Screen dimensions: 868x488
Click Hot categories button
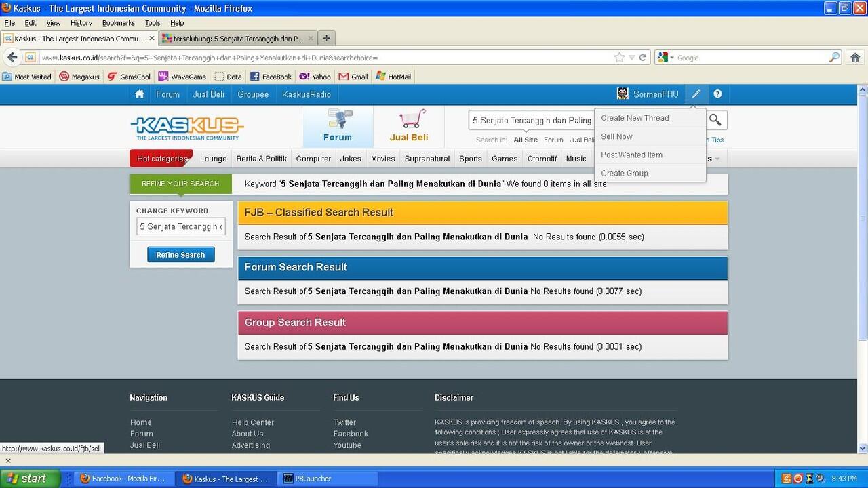coord(161,159)
